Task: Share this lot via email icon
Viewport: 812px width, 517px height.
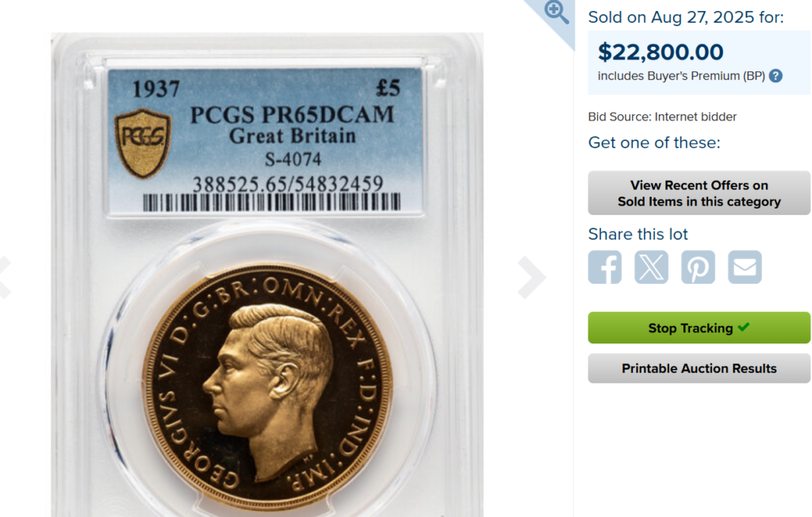Action: (745, 267)
